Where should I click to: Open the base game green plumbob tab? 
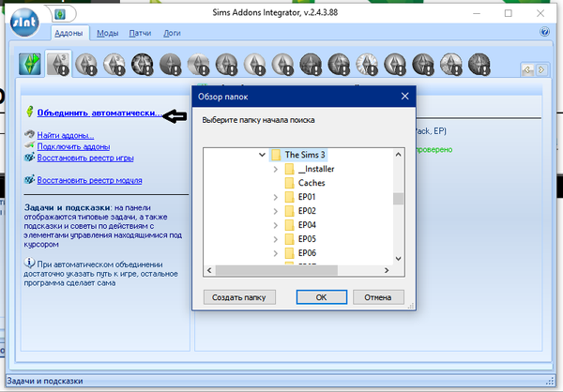tap(29, 65)
